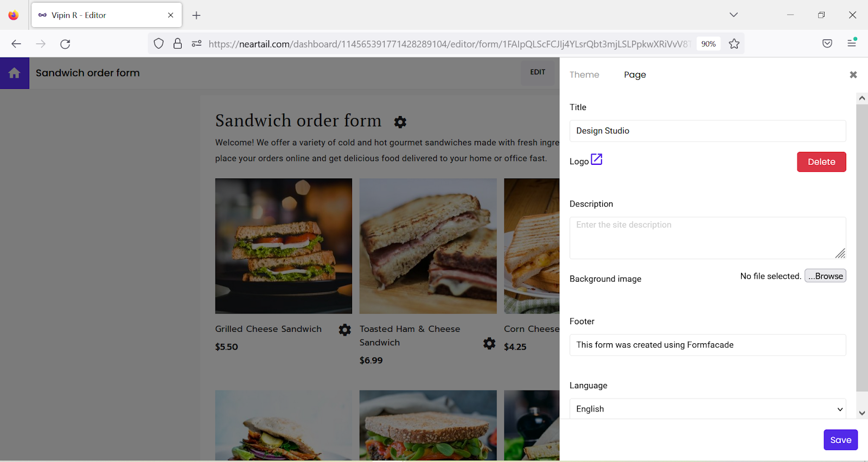This screenshot has width=868, height=462.
Task: Switch to the Page tab
Action: tap(634, 74)
